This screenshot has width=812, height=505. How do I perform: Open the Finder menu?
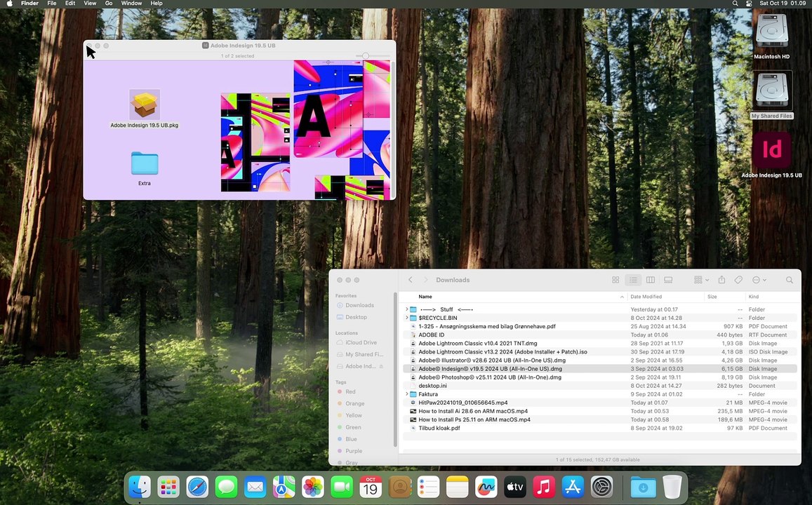click(29, 3)
